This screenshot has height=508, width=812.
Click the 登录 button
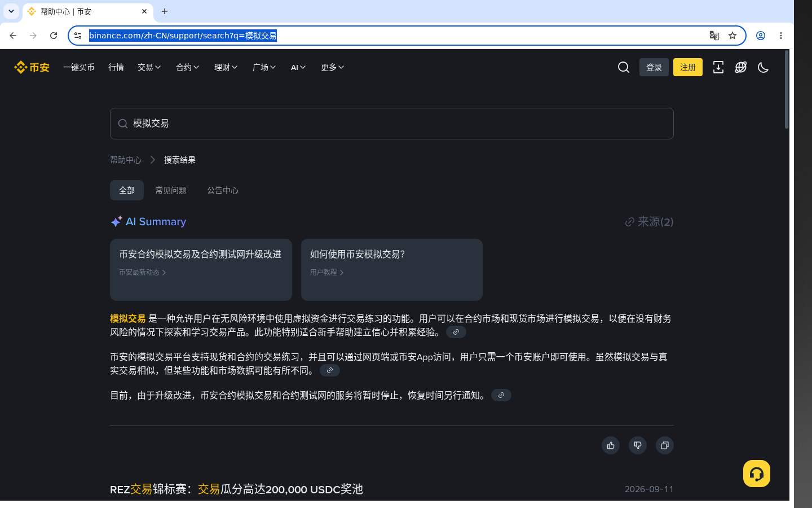[x=654, y=67]
